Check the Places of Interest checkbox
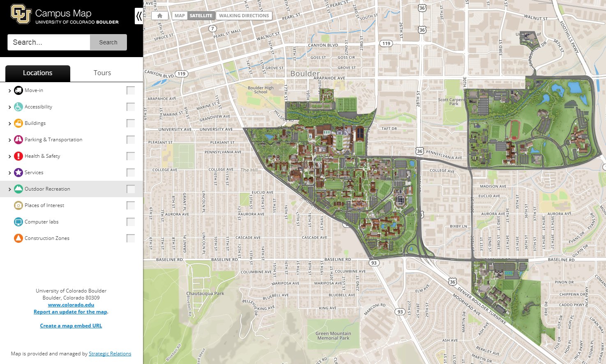Viewport: 606px width, 364px height. (130, 205)
